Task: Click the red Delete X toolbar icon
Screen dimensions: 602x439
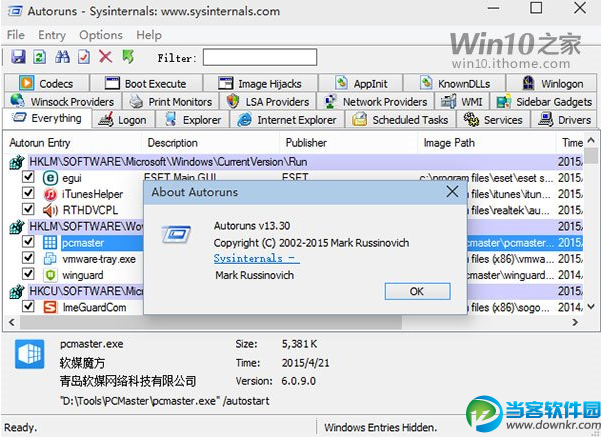Action: (105, 57)
